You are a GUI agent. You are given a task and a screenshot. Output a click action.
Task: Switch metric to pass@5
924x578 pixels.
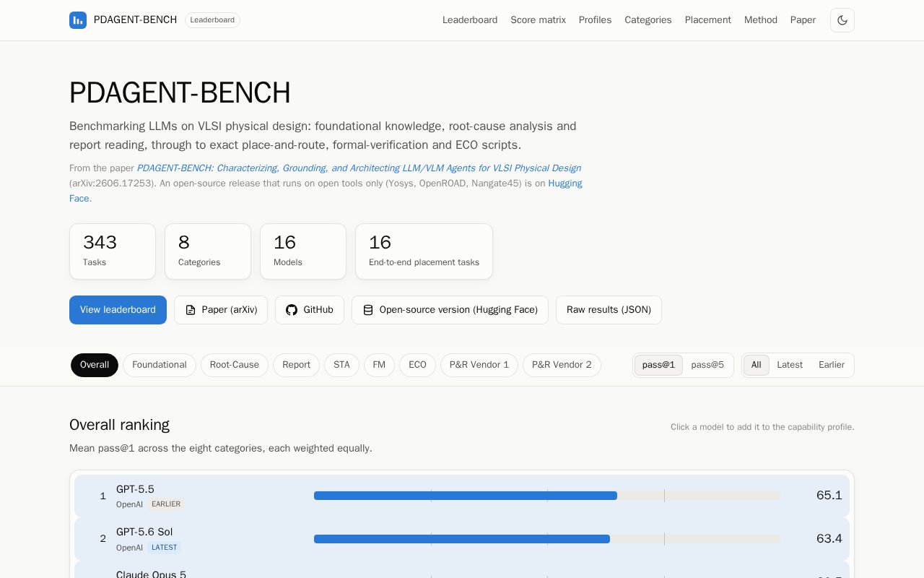point(707,365)
